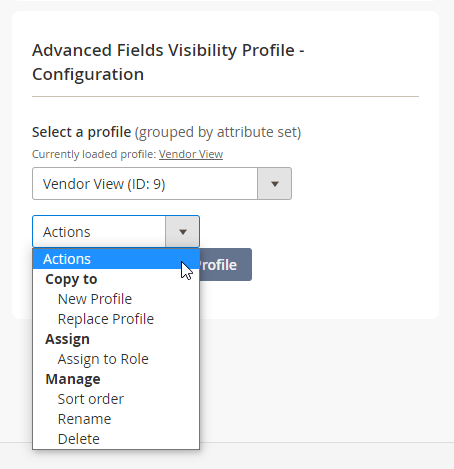
Task: Select the Vendor View (ID: 9) combo box
Action: [162, 184]
